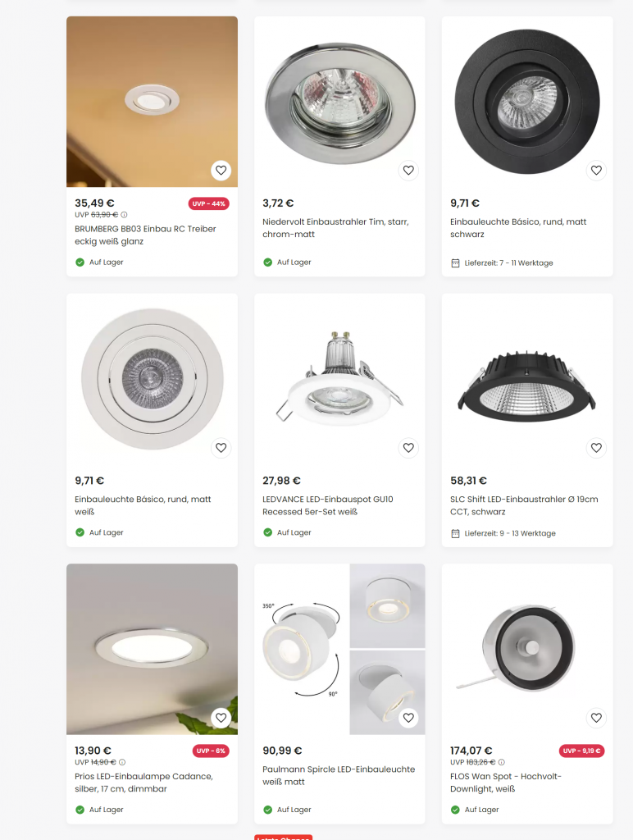
Task: Open Niedervolt Einbaustrahler Tim product title
Action: pyautogui.click(x=335, y=228)
